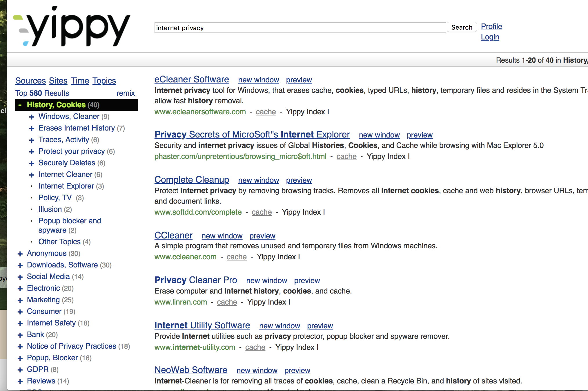Open Privacy Cleaner Pro in new window
Image resolution: width=588 pixels, height=391 pixels.
point(267,280)
